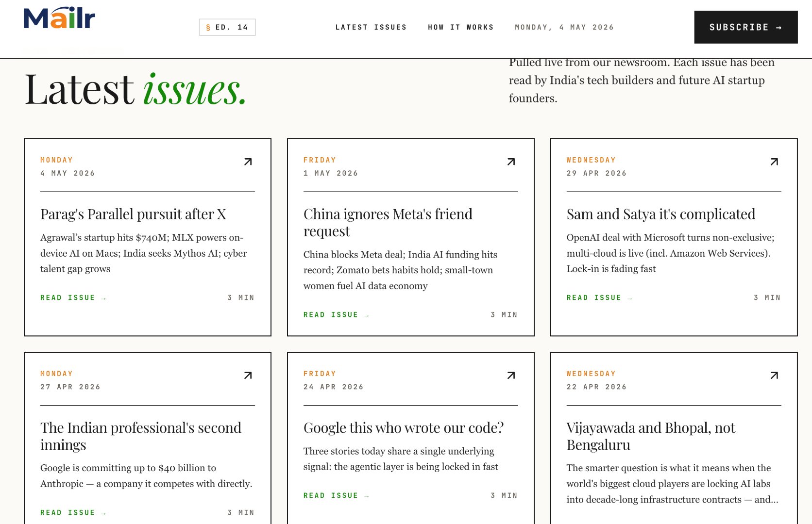
Task: Open arrow icon on 24 Apr 2026 card
Action: pos(511,375)
